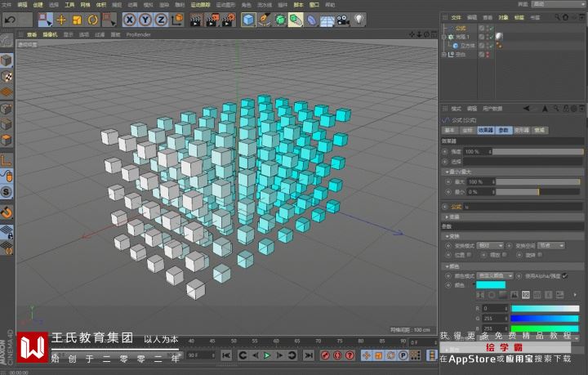Toggle Parameter (P) keyframe recording
This screenshot has height=375, width=588.
403,355
